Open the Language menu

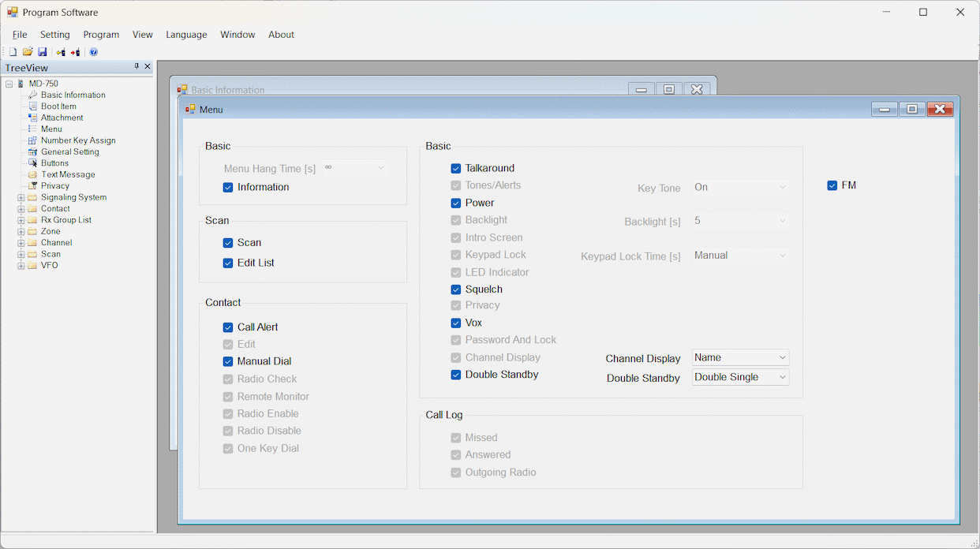pyautogui.click(x=186, y=35)
